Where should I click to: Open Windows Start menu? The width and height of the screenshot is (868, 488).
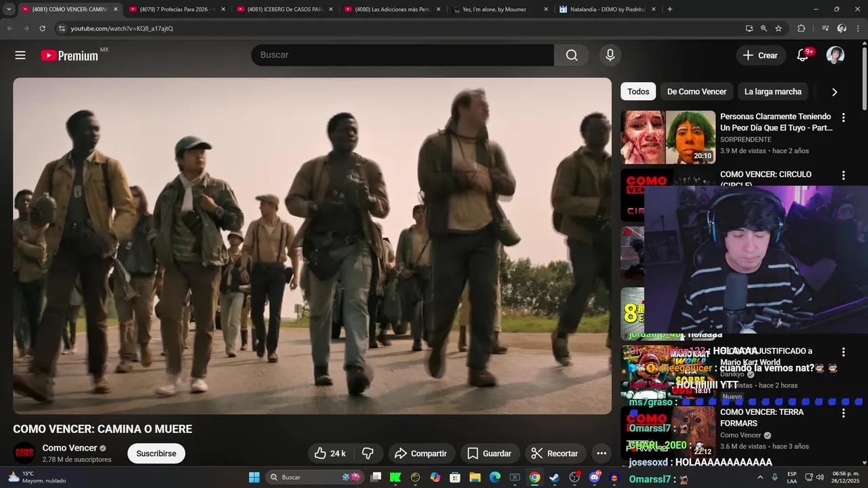254,477
